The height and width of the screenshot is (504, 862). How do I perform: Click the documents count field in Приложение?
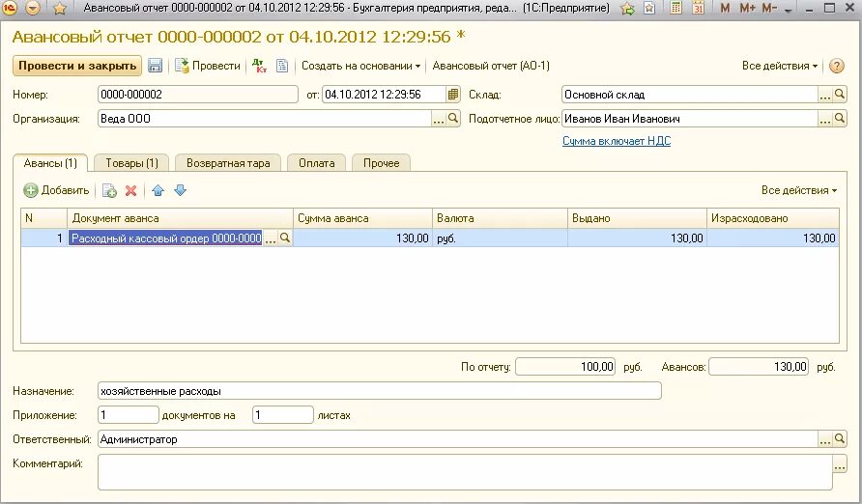point(129,415)
